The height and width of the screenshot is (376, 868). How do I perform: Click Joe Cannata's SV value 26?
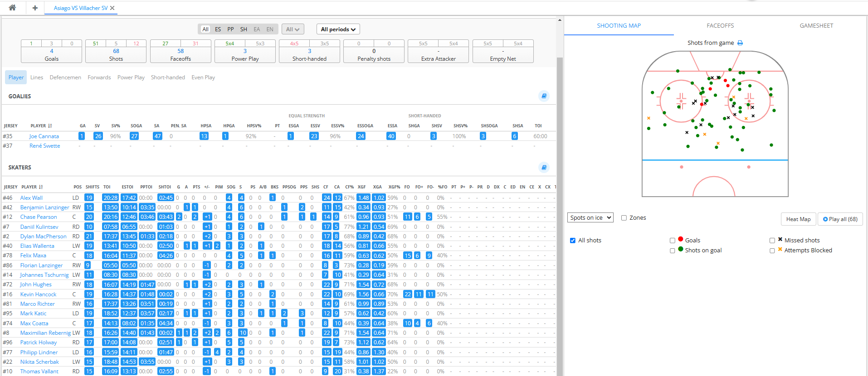click(98, 136)
